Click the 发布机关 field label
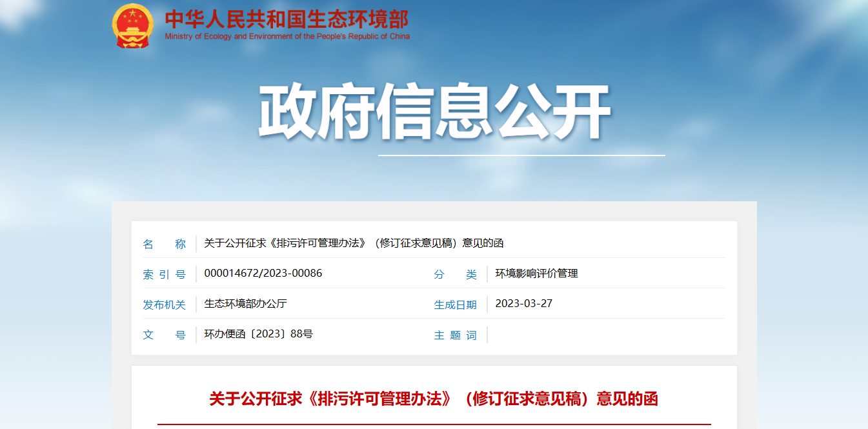Viewport: 868px width, 429px height. pos(164,304)
